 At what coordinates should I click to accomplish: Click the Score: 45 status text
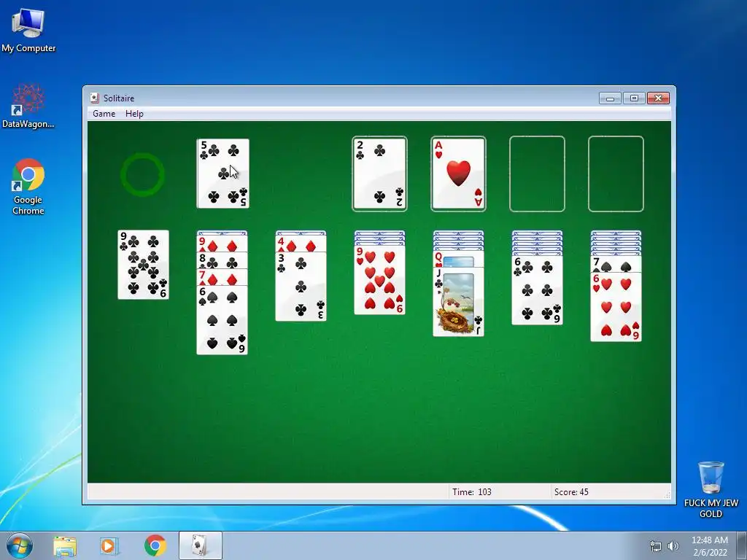(571, 492)
